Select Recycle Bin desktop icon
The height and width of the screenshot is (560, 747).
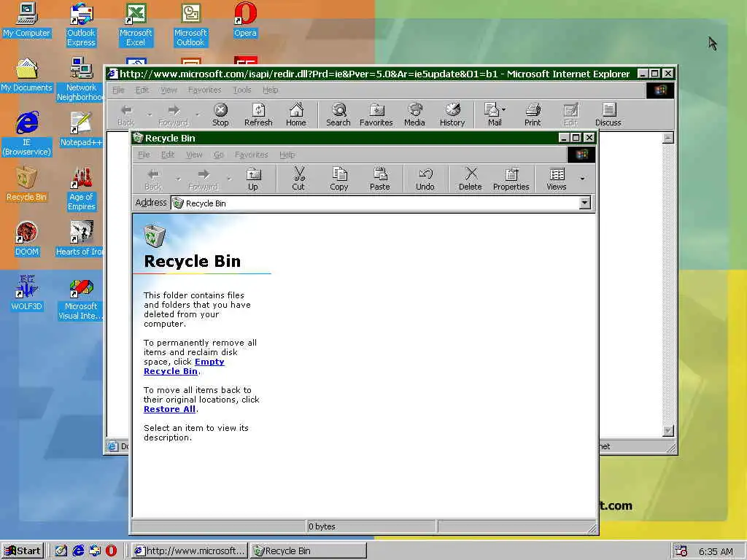[x=26, y=184]
